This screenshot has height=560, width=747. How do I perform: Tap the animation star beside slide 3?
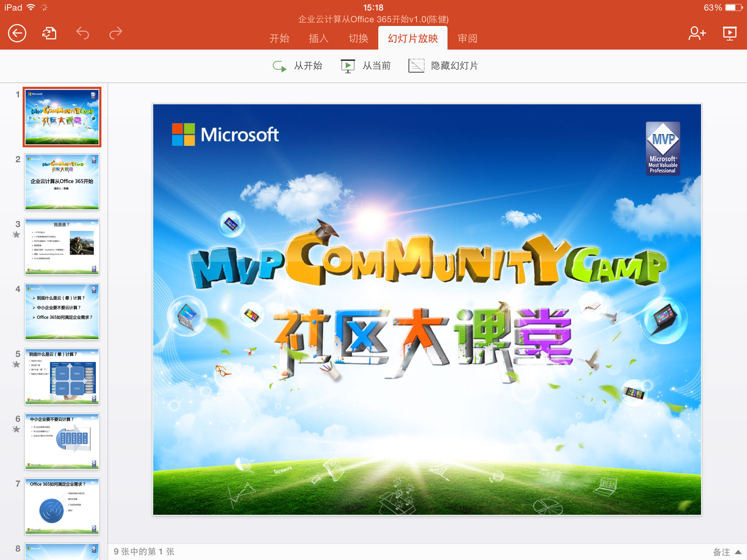[x=16, y=234]
